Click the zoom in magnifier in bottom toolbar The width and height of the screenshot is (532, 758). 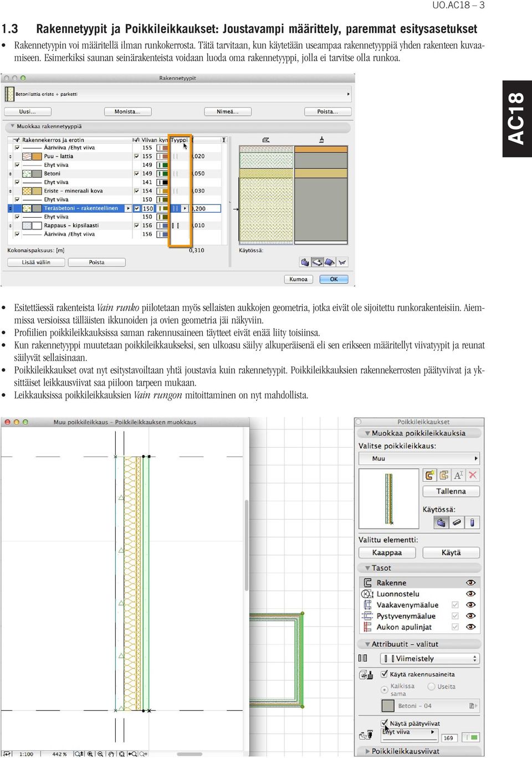(x=90, y=754)
